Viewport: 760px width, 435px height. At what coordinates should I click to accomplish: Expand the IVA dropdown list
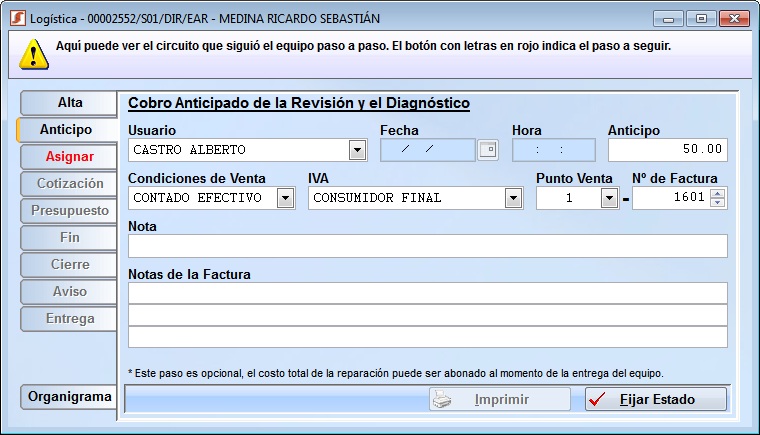513,198
